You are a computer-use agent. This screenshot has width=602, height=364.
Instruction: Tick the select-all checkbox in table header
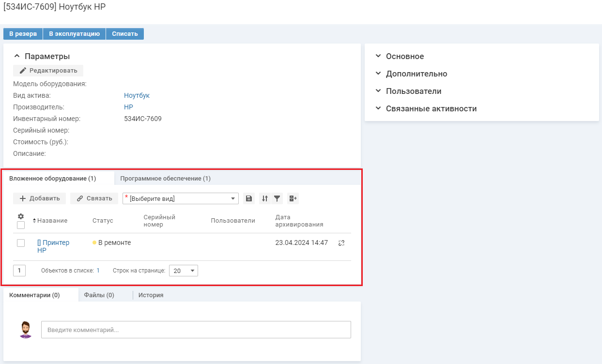click(21, 225)
